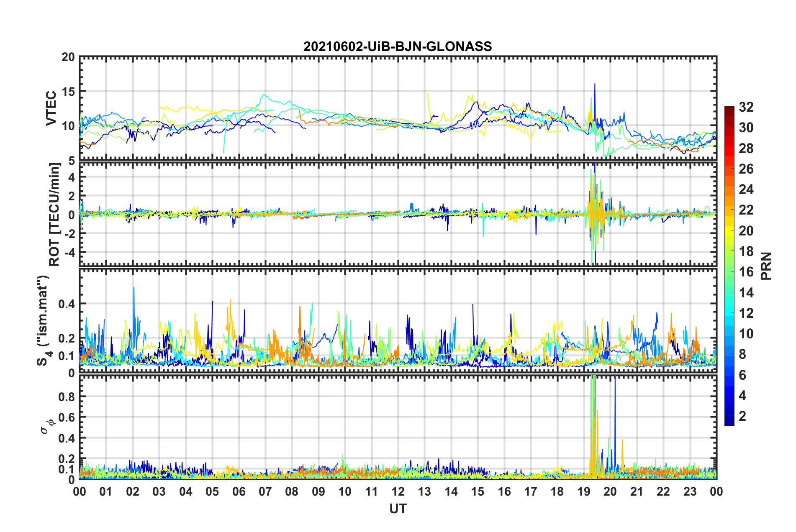Click colorbar tick label 18

pyautogui.click(x=746, y=251)
